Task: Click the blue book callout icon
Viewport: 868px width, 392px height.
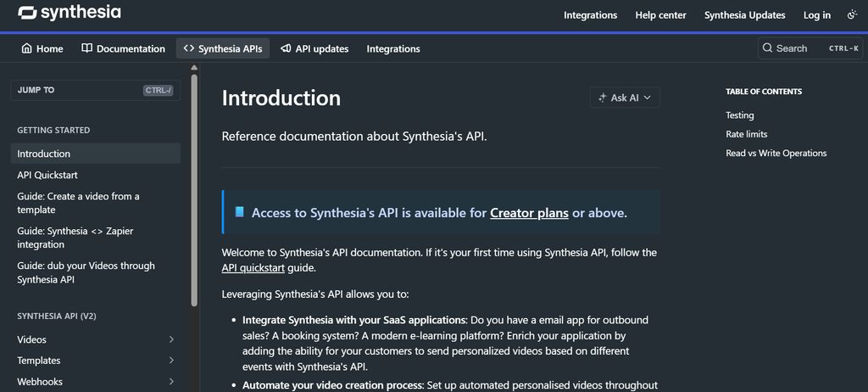Action: [239, 212]
